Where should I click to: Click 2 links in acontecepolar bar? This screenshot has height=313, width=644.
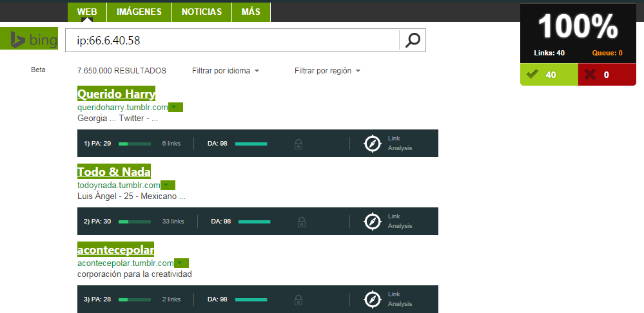pyautogui.click(x=171, y=299)
